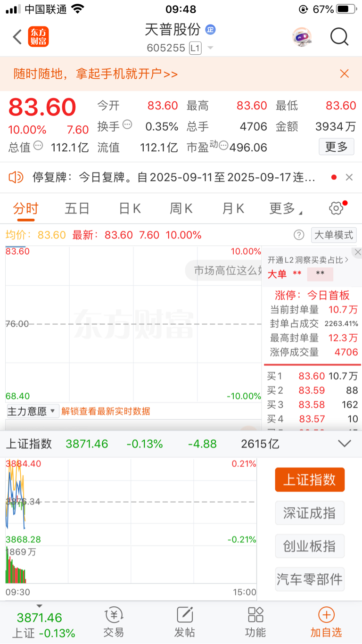Tap 涨停：今日首板 label
Viewport: 362px width, 644px height.
pos(312,295)
